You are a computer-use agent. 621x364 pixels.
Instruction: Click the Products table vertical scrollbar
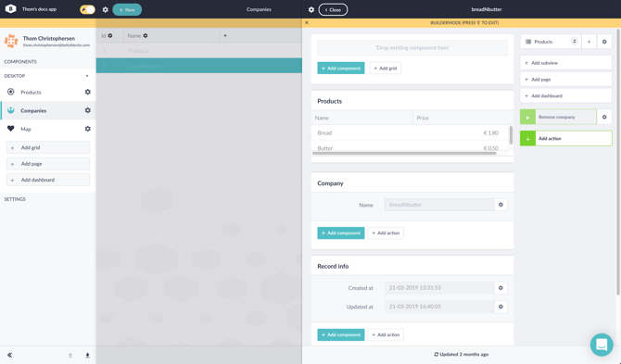click(511, 135)
